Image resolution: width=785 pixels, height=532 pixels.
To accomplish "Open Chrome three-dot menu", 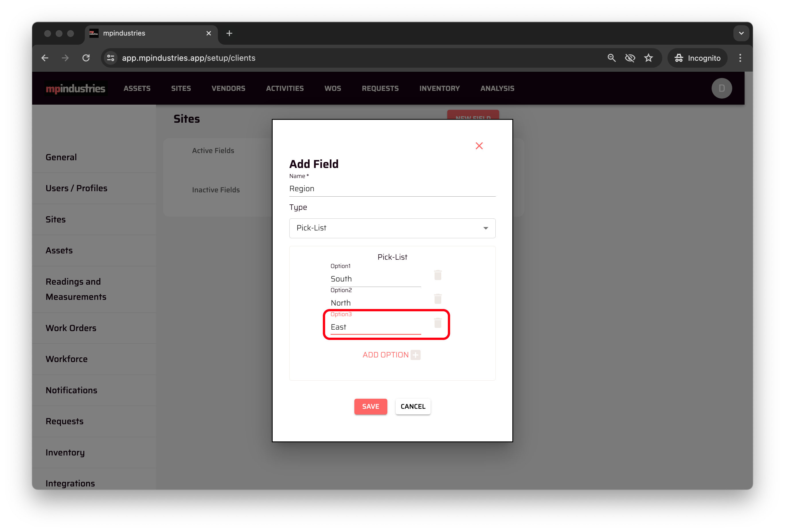I will [740, 58].
